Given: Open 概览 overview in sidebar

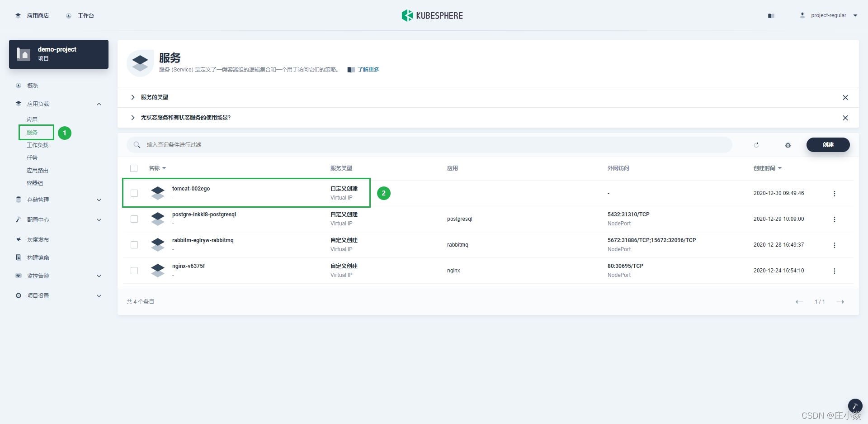Looking at the screenshot, I should (x=33, y=86).
